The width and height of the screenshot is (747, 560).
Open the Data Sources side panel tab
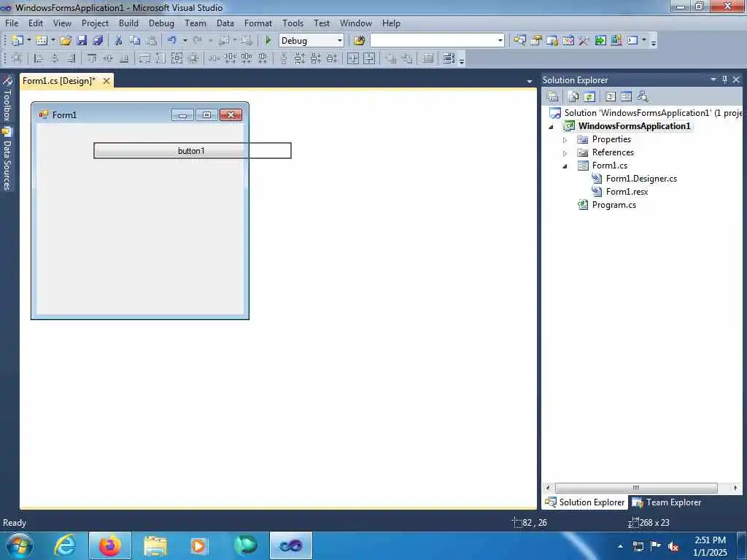(x=7, y=160)
